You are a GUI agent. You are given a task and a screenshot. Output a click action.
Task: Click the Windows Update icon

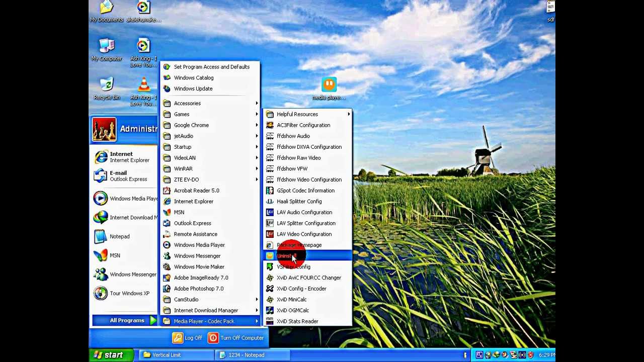tap(167, 88)
